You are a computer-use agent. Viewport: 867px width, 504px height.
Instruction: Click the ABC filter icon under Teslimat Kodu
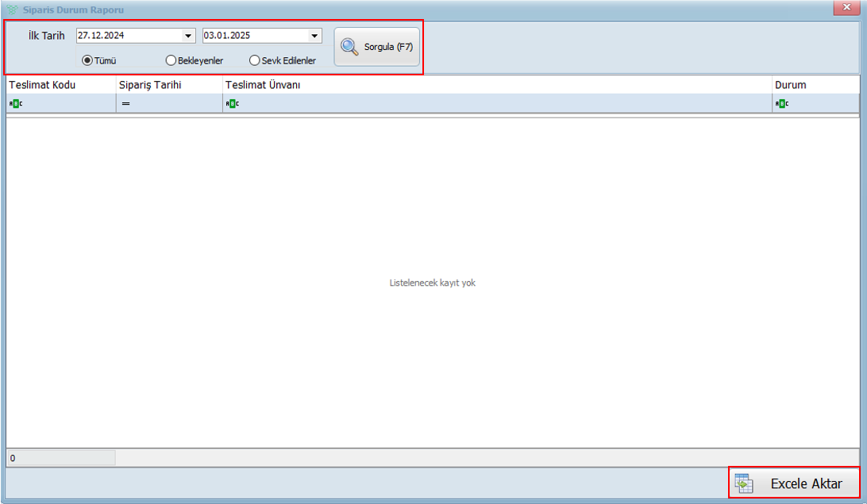pyautogui.click(x=13, y=104)
